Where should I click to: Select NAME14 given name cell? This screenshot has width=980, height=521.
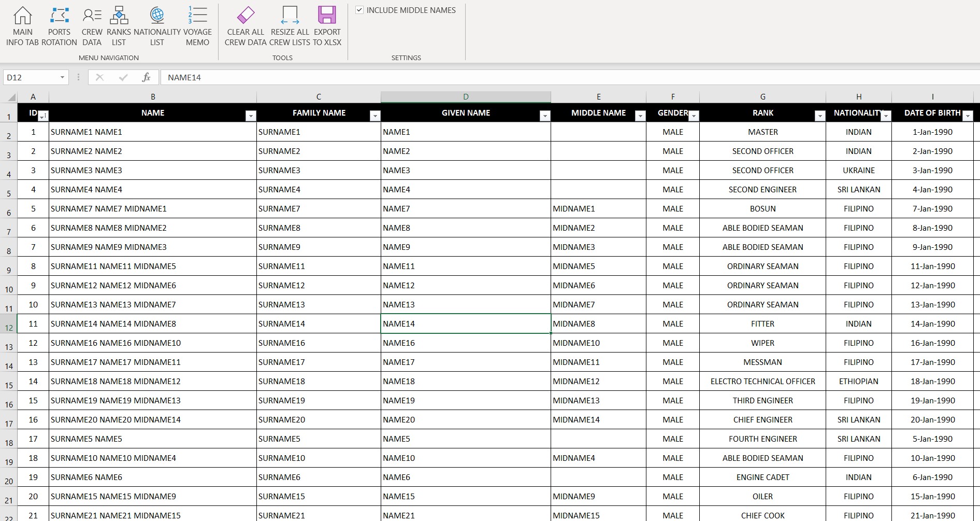[466, 323]
